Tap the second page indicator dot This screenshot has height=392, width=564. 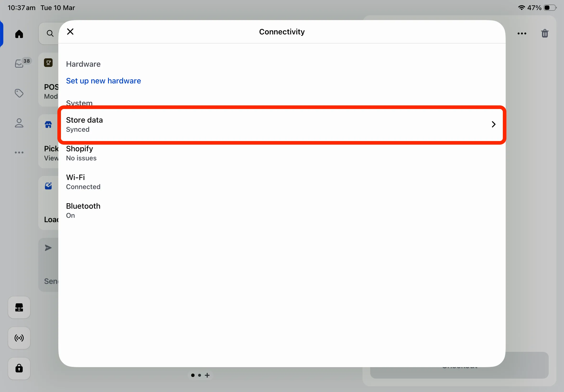(200, 375)
